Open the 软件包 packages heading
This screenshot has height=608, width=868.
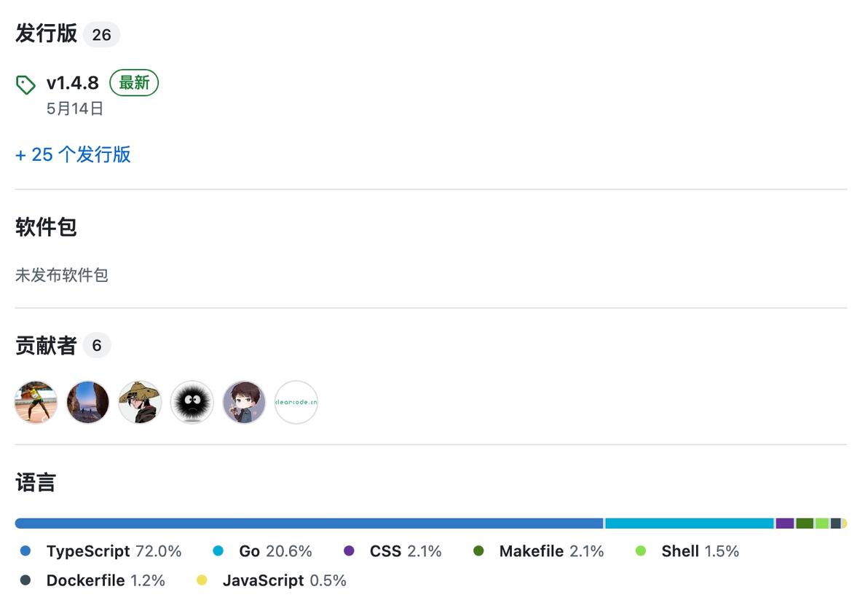[46, 227]
